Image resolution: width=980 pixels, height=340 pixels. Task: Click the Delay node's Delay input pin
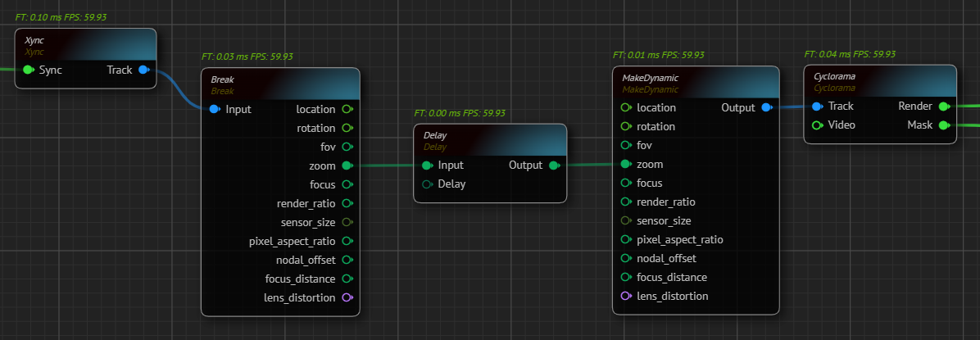point(427,184)
